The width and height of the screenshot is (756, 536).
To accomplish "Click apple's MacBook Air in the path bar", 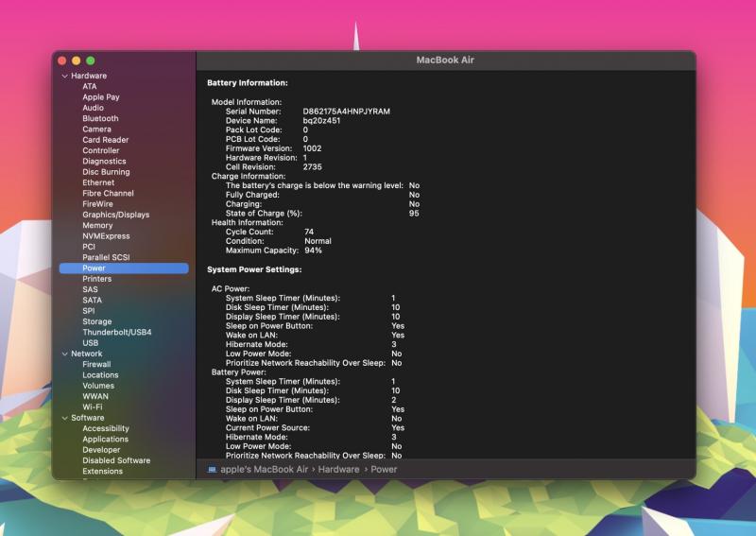I will 264,470.
